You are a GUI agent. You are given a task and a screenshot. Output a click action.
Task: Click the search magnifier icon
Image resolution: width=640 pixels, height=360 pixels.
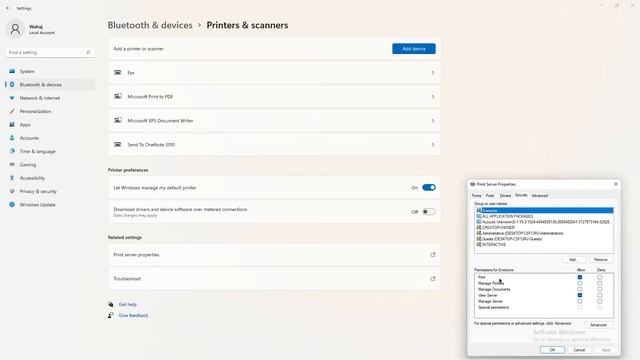coord(88,52)
